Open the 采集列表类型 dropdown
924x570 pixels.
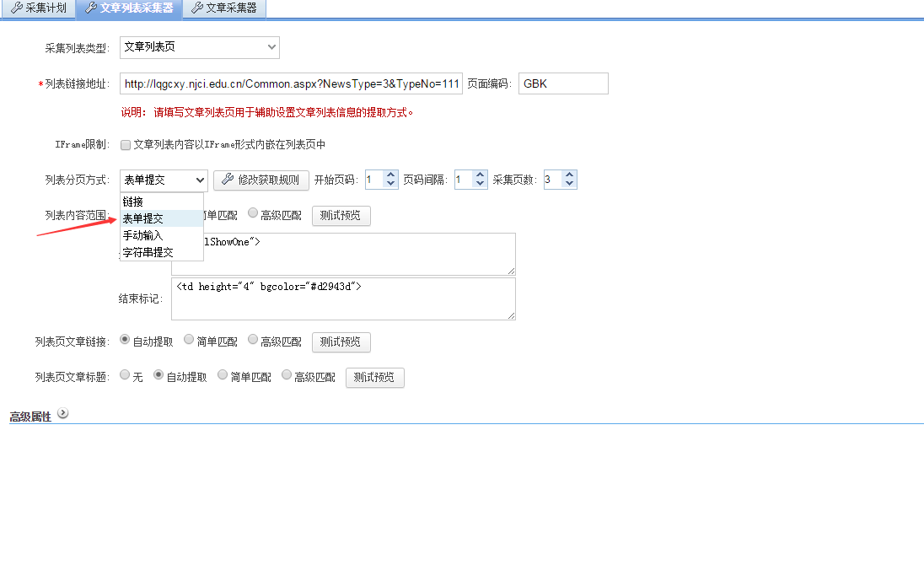(199, 47)
